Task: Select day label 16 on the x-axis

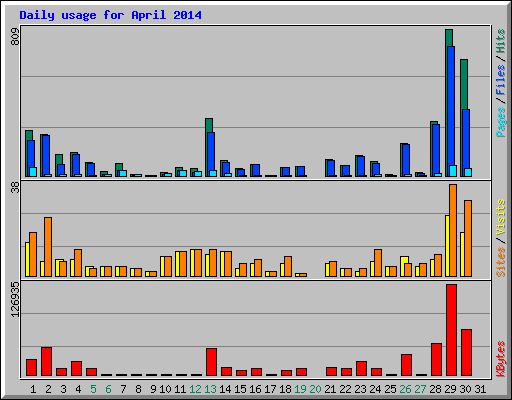Action: (x=255, y=389)
